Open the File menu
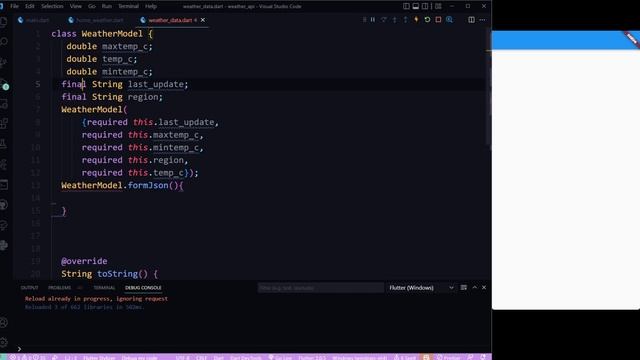 pyautogui.click(x=14, y=6)
